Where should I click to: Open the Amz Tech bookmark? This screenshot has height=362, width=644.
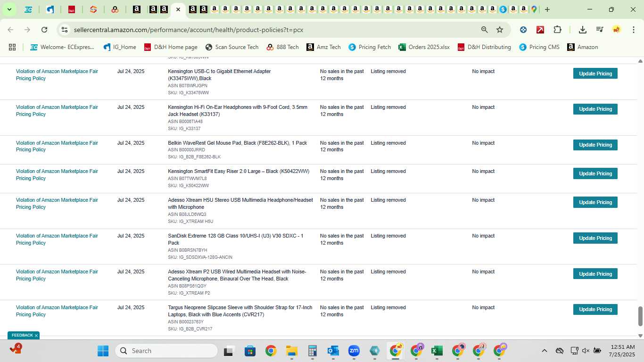click(x=323, y=47)
